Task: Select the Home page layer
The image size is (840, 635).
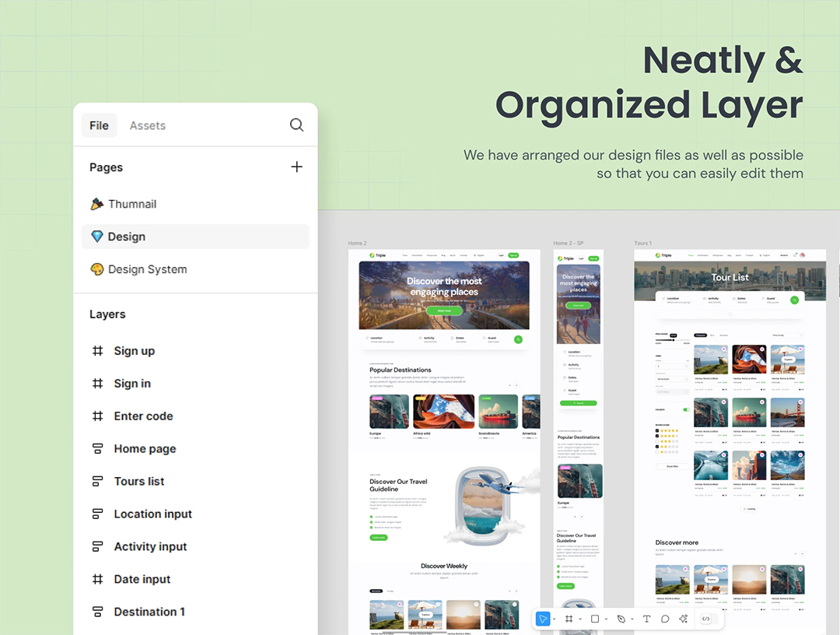Action: click(x=145, y=449)
